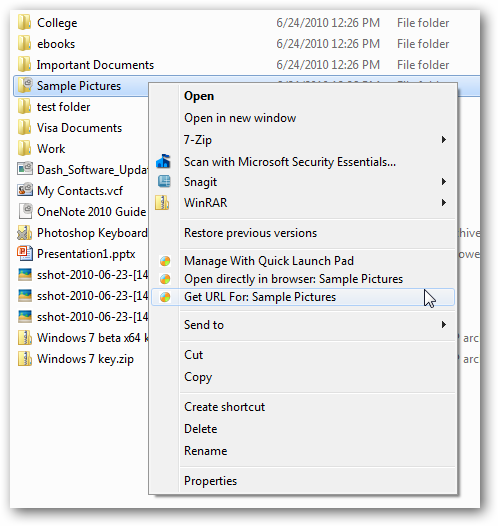Select the ebooks folder row
This screenshot has width=498, height=526.
click(246, 44)
